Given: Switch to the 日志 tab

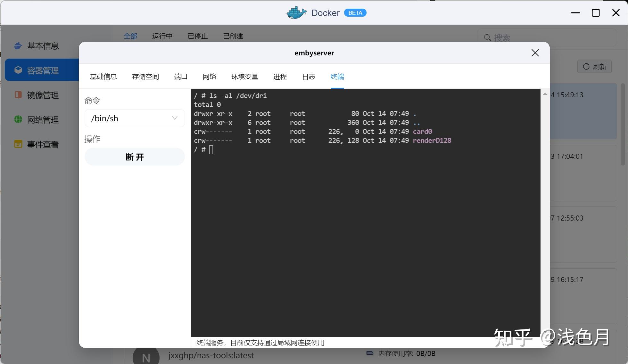Looking at the screenshot, I should click(x=309, y=77).
